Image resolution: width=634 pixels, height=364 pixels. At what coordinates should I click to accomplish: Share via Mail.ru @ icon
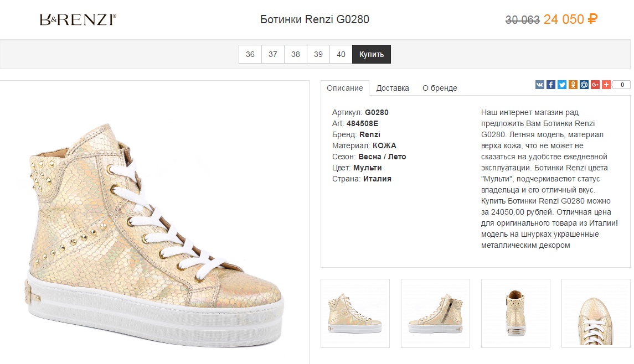[584, 85]
